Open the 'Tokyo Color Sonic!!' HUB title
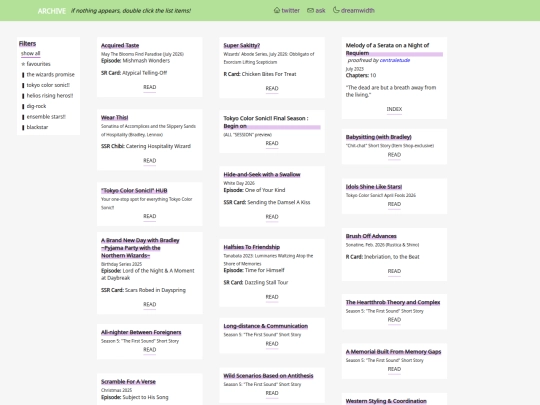Screen dimensions: 540x405 click(x=134, y=190)
